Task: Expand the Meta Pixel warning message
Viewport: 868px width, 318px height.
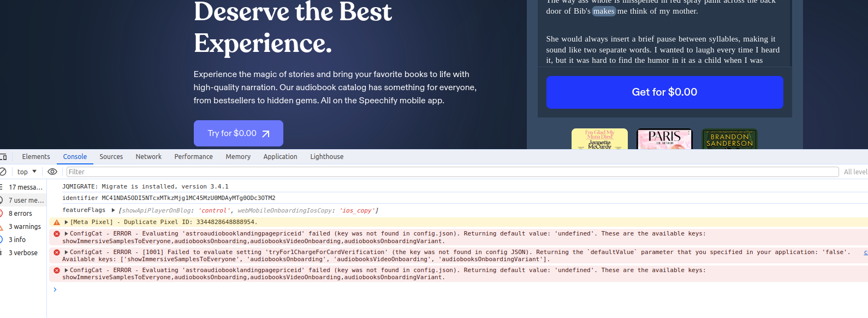Action: click(x=67, y=222)
